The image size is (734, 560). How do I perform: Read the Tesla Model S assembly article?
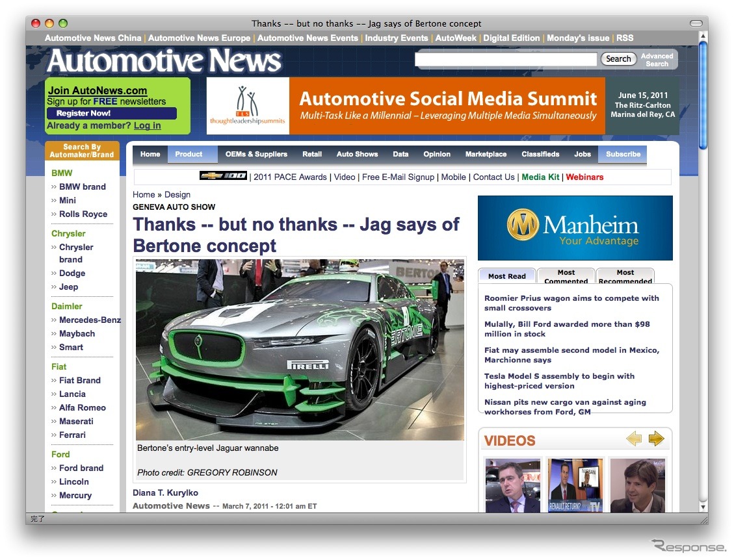559,381
